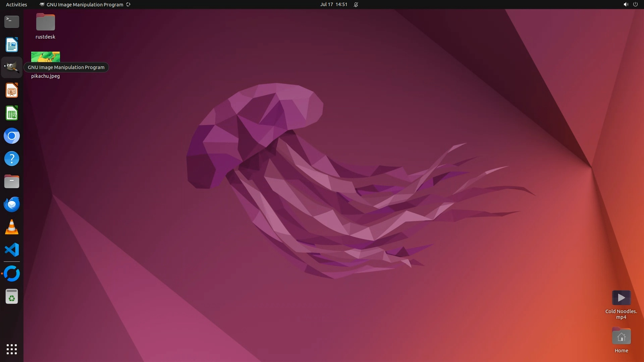644x362 pixels.
Task: Launch LibreOffice Writer from the dock
Action: click(12, 45)
